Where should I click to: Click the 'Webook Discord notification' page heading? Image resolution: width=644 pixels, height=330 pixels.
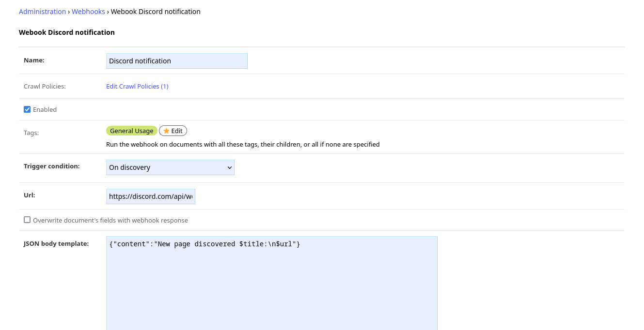pos(67,32)
